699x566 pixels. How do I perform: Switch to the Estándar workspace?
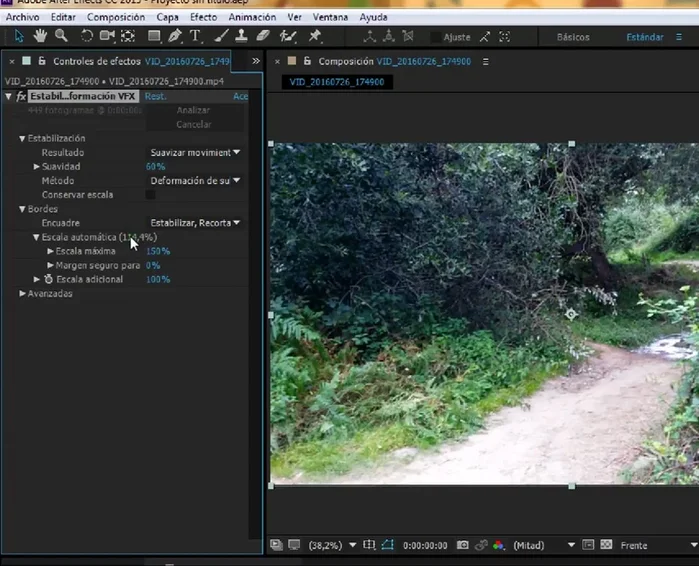644,37
